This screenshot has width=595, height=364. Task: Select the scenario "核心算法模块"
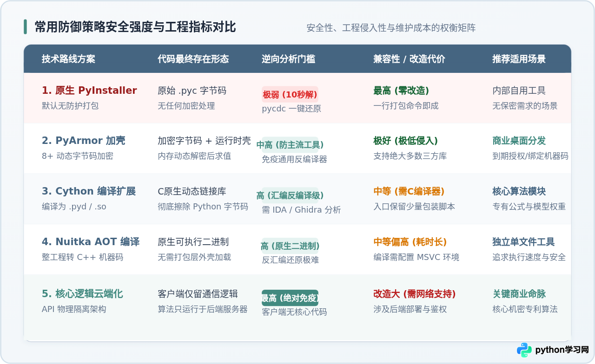[519, 191]
